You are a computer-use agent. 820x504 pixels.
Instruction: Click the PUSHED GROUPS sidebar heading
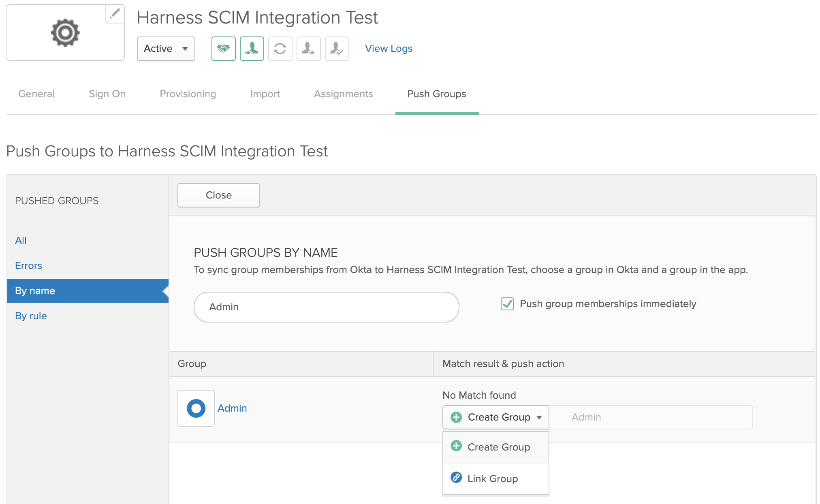coord(57,201)
